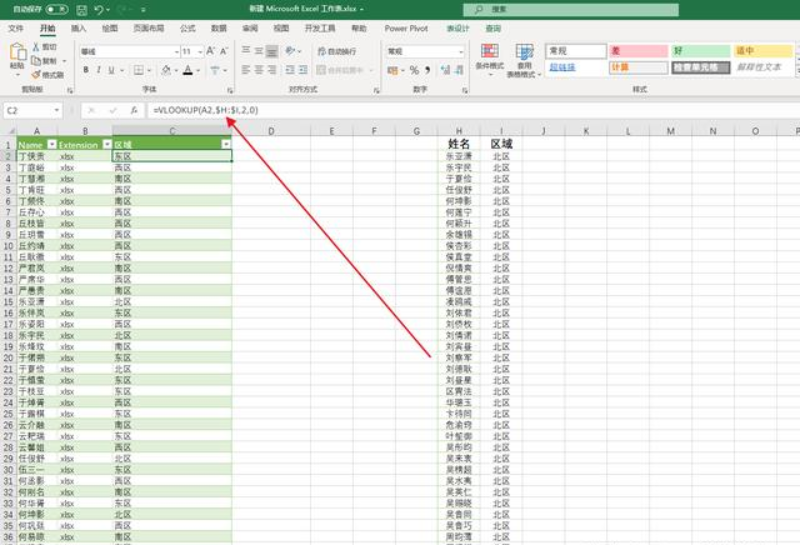Click the Middle Align icon
Viewport: 801px width, 545px height.
coord(259,51)
